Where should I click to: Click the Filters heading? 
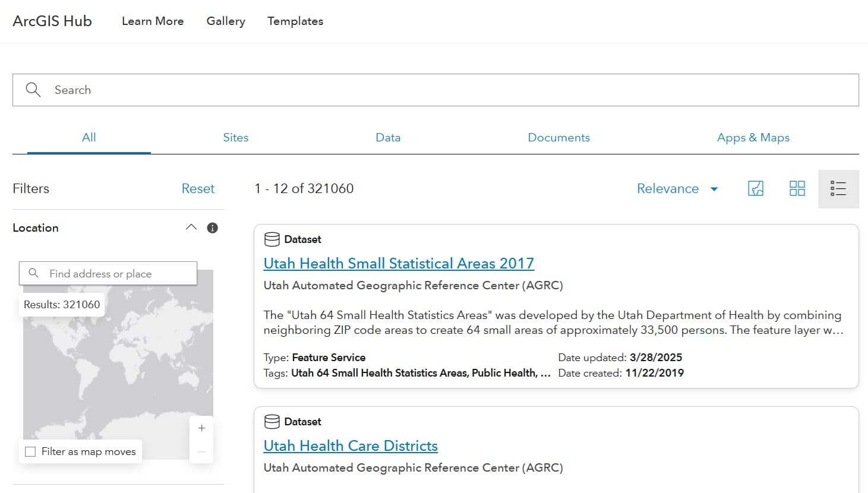pyautogui.click(x=31, y=188)
